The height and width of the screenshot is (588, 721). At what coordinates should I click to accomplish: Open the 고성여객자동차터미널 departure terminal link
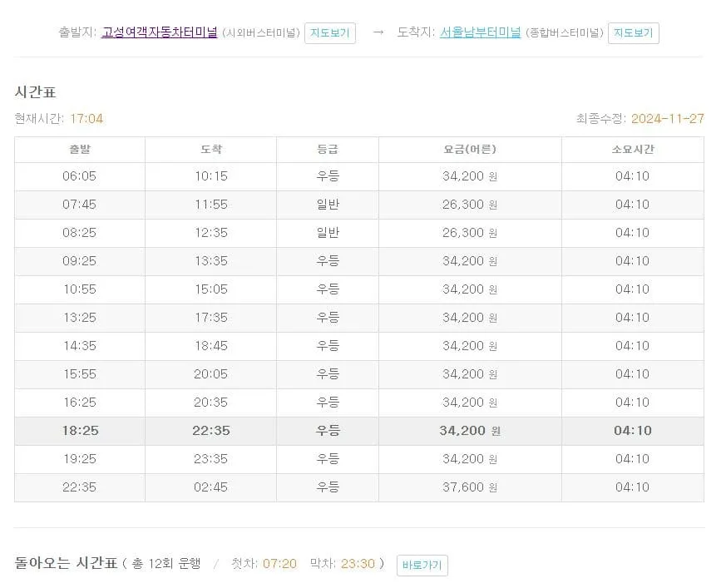158,33
